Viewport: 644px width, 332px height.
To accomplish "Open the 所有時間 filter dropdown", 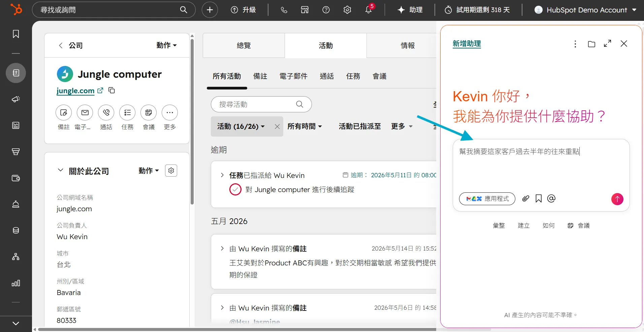I will pos(304,126).
